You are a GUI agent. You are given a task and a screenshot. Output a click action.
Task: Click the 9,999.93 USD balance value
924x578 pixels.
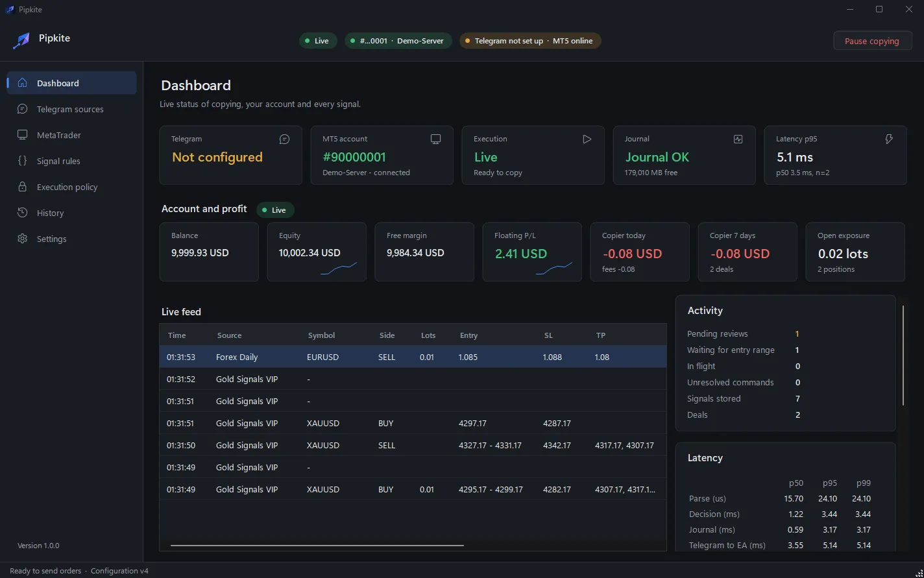point(200,253)
